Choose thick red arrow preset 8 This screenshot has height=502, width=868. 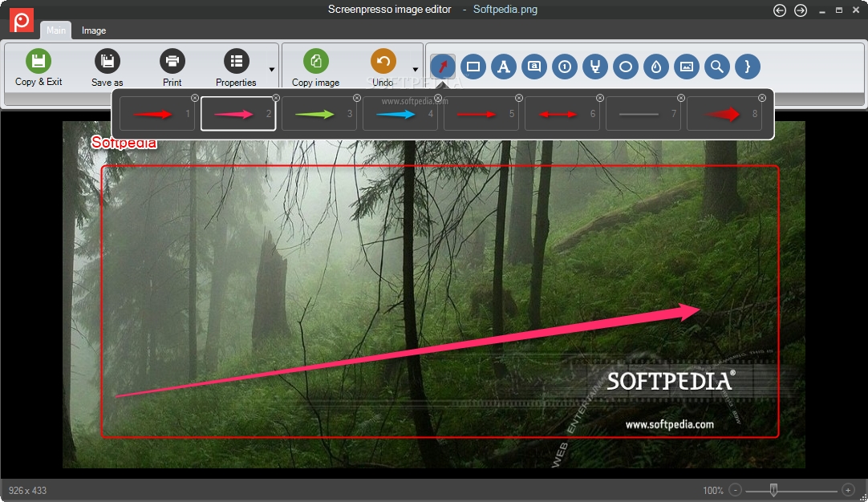tap(724, 114)
